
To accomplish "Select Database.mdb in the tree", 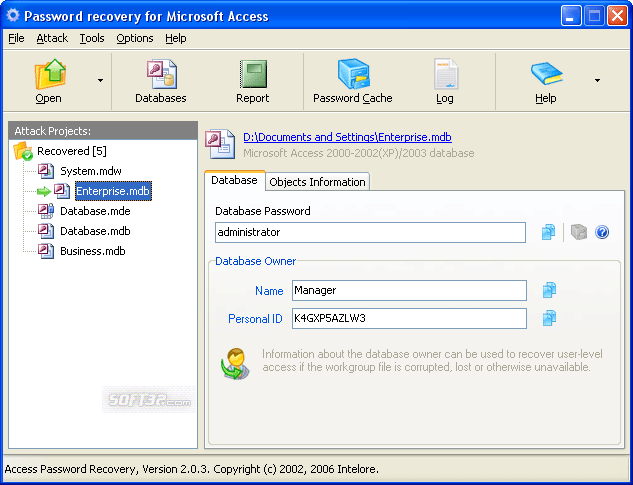I will (x=95, y=231).
